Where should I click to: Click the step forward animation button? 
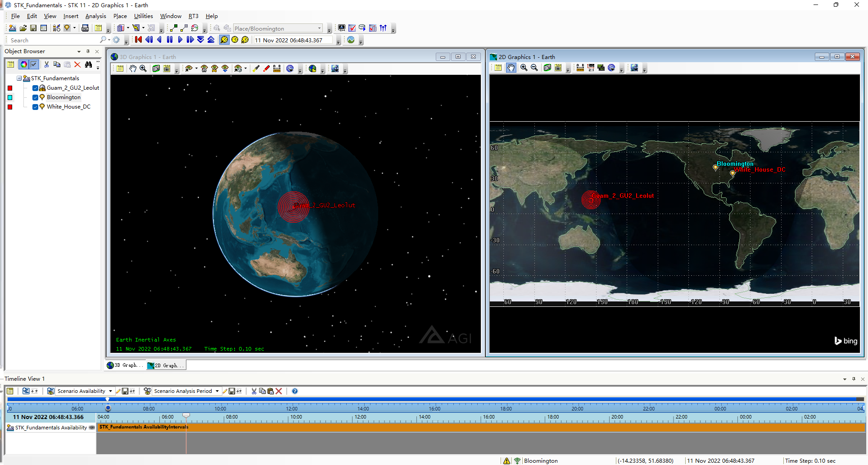[x=190, y=40]
